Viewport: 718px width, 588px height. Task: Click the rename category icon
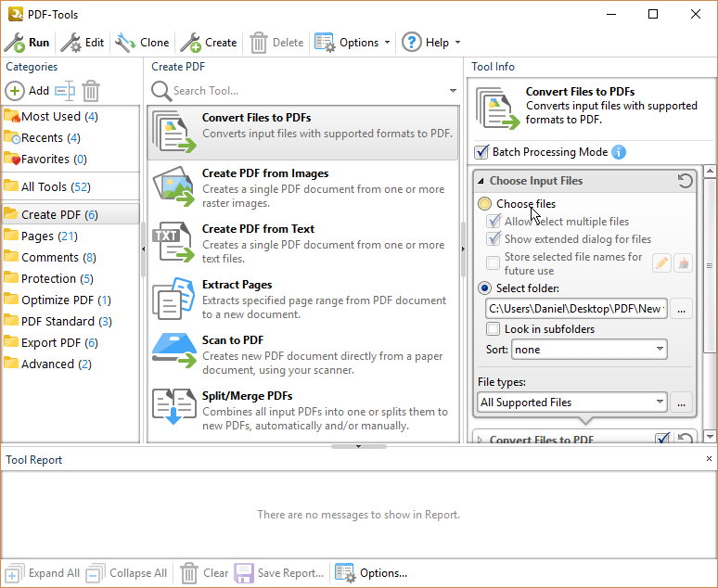[65, 91]
